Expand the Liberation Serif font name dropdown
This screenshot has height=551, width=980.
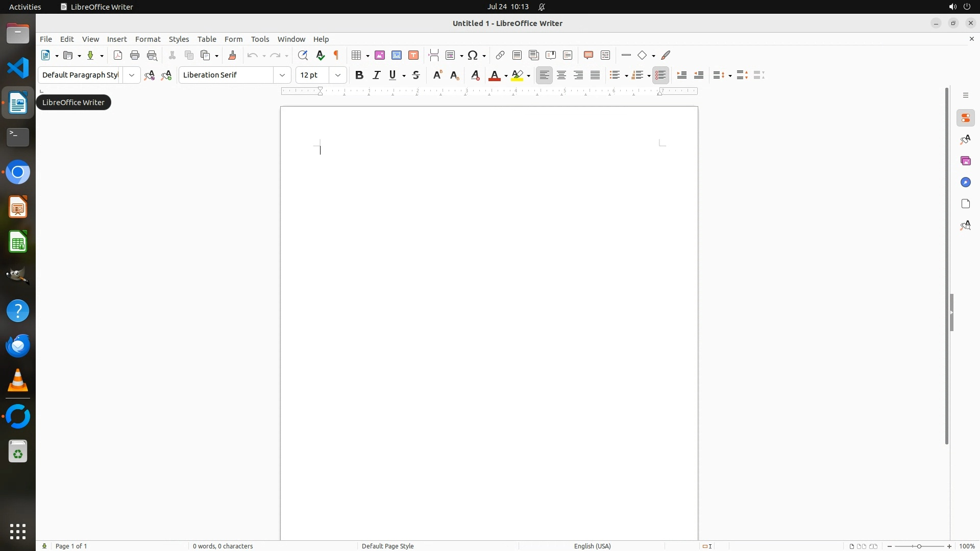click(282, 76)
